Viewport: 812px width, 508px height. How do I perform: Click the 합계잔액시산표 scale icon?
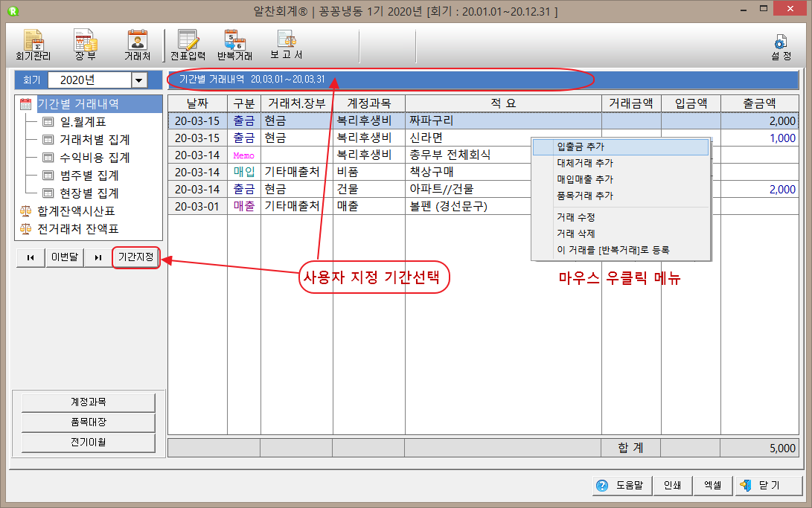tap(25, 211)
